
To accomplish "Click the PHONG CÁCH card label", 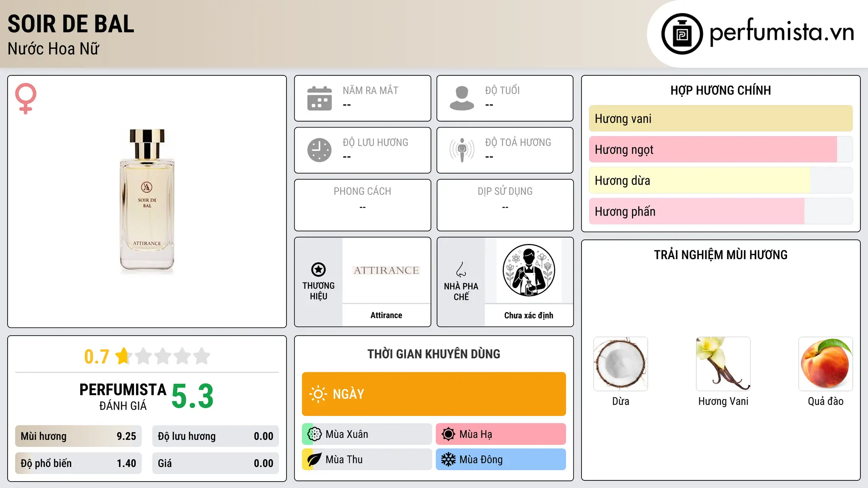I will click(362, 191).
